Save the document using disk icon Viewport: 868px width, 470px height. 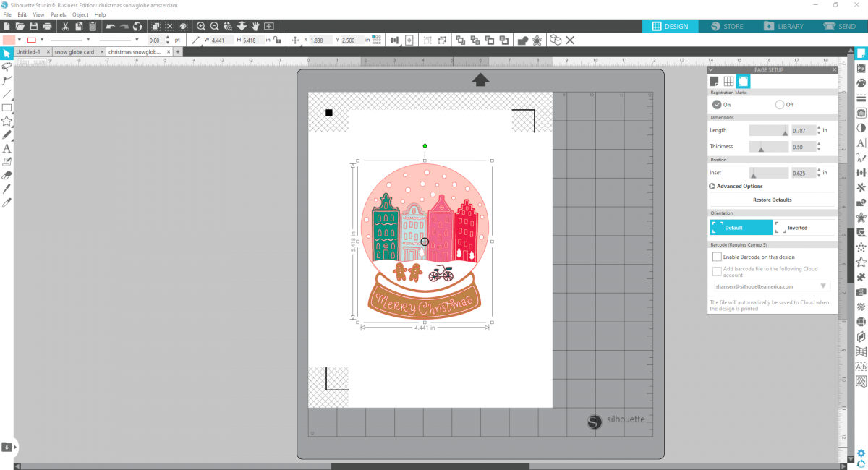[x=34, y=27]
